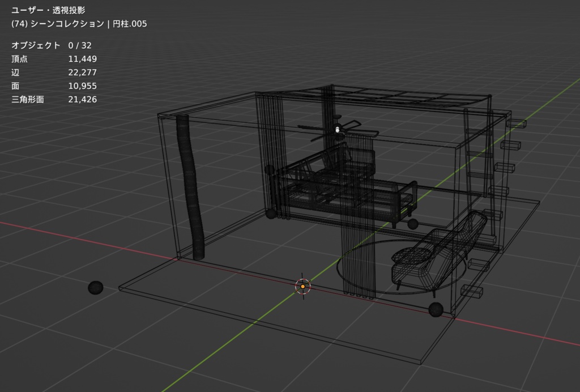This screenshot has height=392, width=580.
Task: Click the face count 10,955
Action: (83, 86)
